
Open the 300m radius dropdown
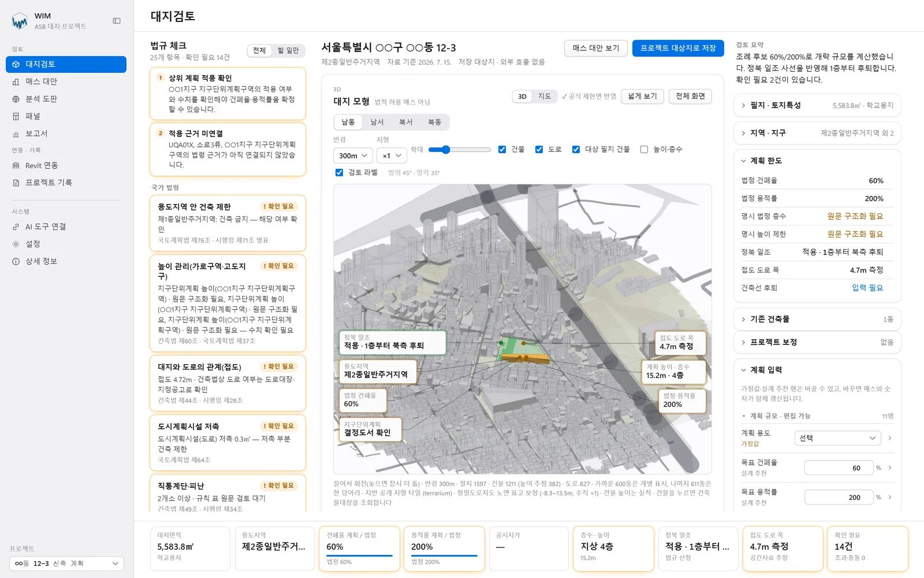[353, 155]
